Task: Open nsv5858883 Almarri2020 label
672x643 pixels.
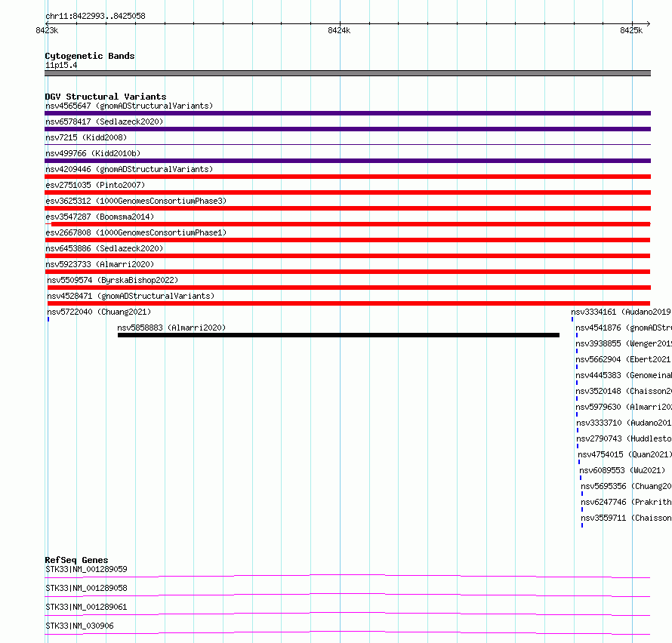Action: (x=171, y=328)
